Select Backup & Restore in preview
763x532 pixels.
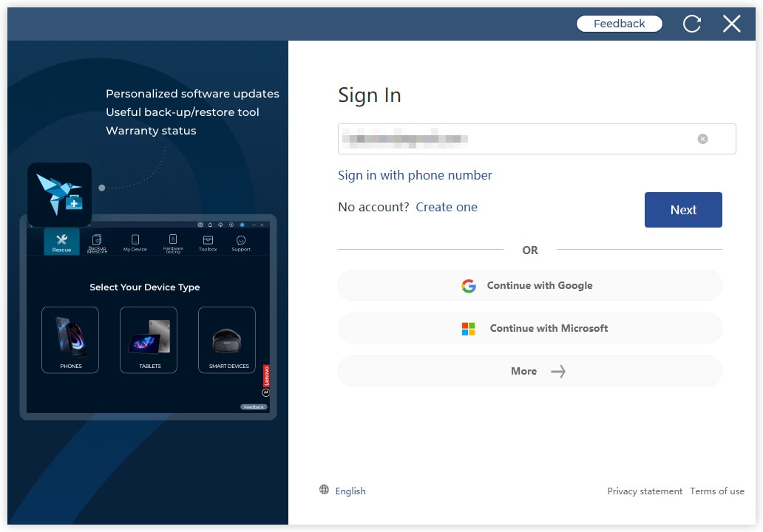[97, 243]
